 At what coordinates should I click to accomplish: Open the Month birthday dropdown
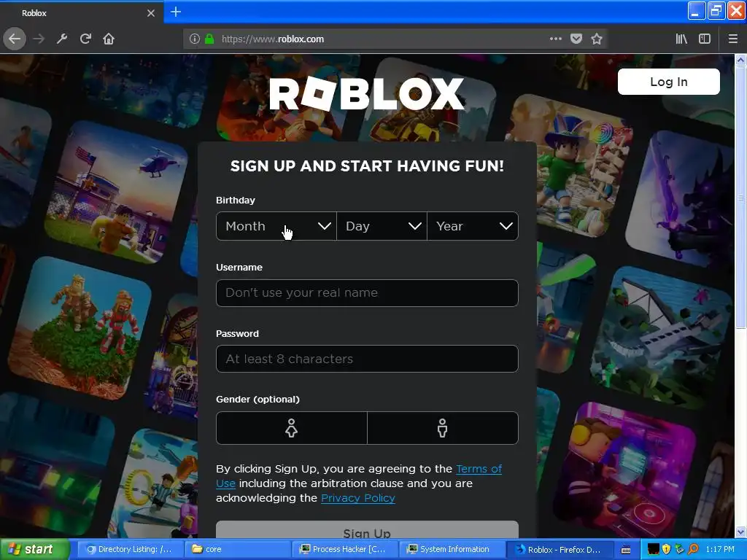click(276, 226)
